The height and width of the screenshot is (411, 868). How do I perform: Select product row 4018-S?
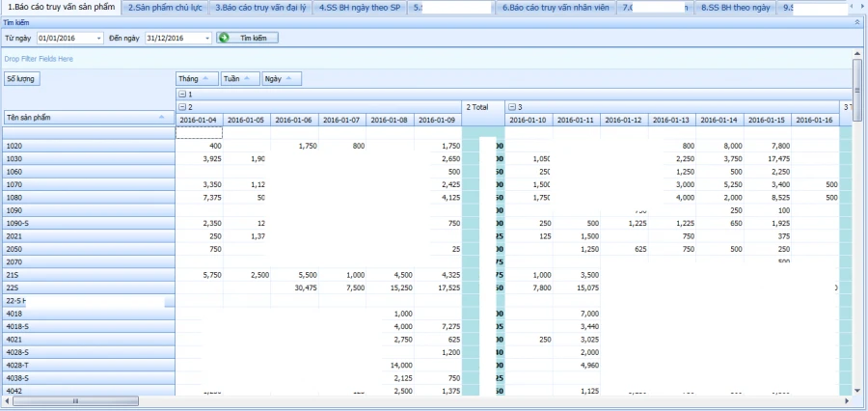point(89,326)
